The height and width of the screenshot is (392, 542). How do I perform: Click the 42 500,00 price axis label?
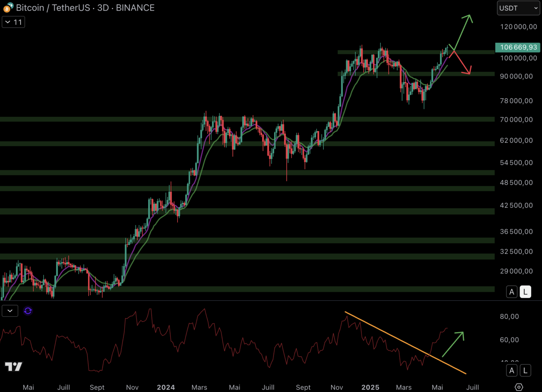[x=516, y=205]
